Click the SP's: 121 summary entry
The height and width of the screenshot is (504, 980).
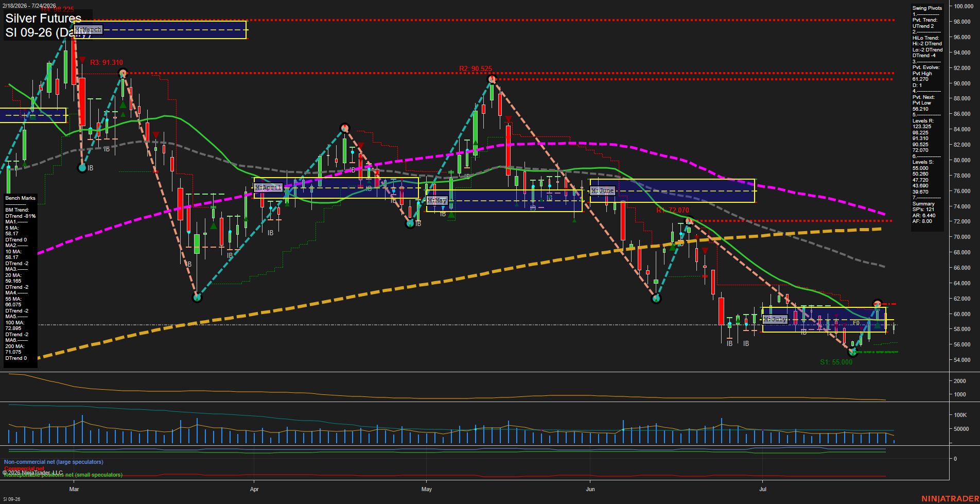923,210
